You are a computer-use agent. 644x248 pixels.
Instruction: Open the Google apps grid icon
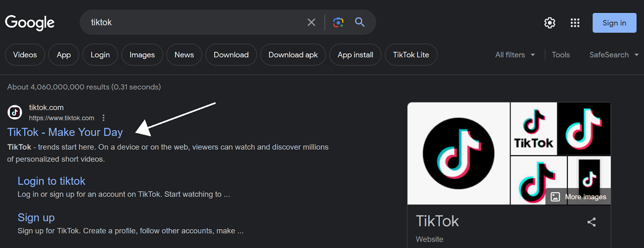[575, 23]
